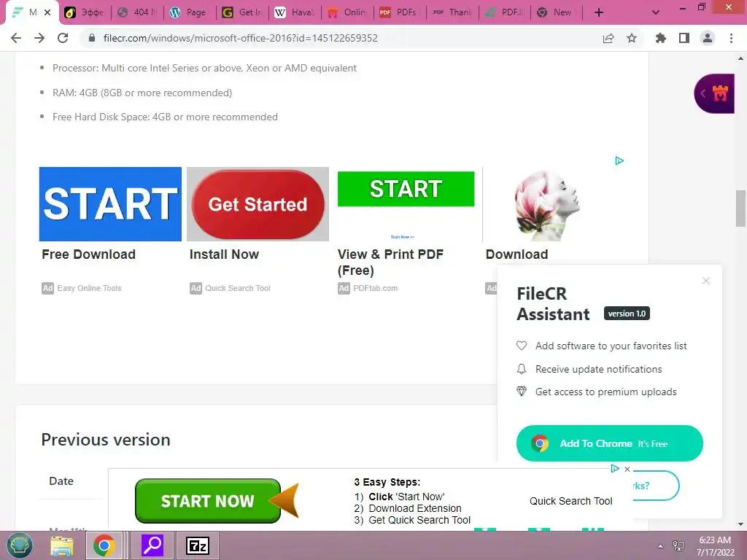Click the Previous version heading
This screenshot has height=560, width=747.
coord(106,440)
